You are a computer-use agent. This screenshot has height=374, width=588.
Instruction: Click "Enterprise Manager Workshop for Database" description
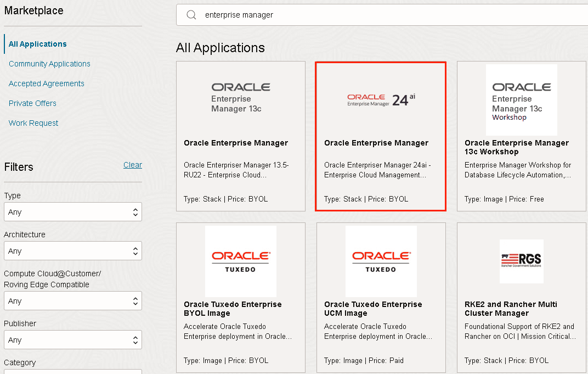518,170
